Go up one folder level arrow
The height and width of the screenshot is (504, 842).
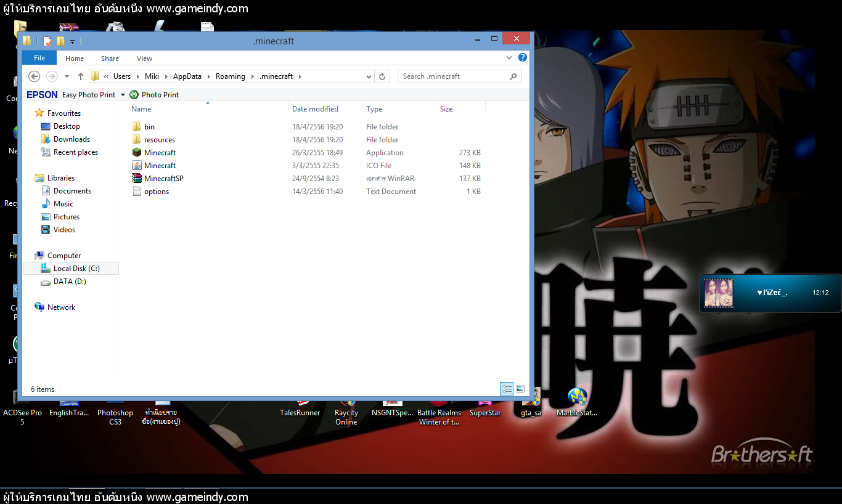click(81, 76)
